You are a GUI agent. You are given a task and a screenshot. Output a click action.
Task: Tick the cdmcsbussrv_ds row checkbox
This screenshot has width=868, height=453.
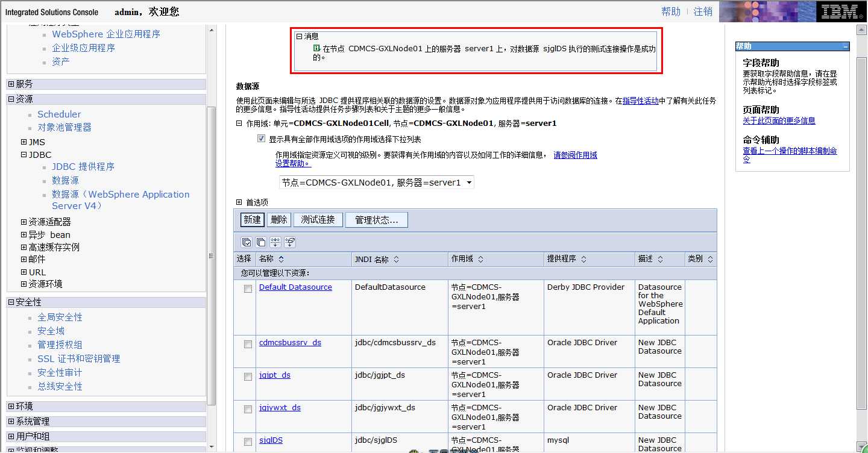[248, 345]
